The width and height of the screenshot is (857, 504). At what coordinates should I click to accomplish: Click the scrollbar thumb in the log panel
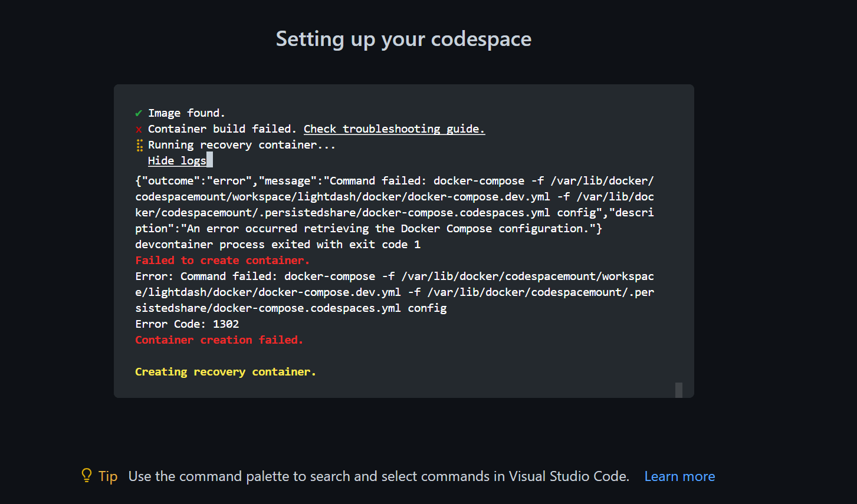pos(678,390)
